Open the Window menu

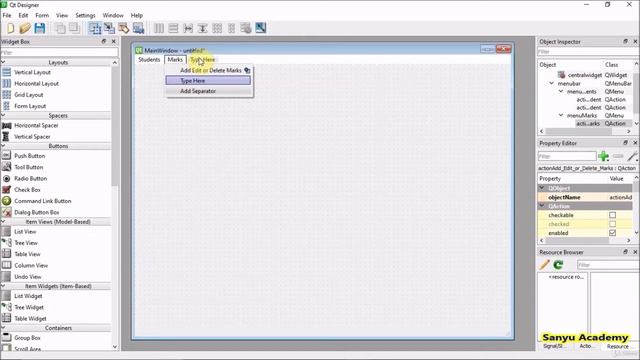point(113,16)
